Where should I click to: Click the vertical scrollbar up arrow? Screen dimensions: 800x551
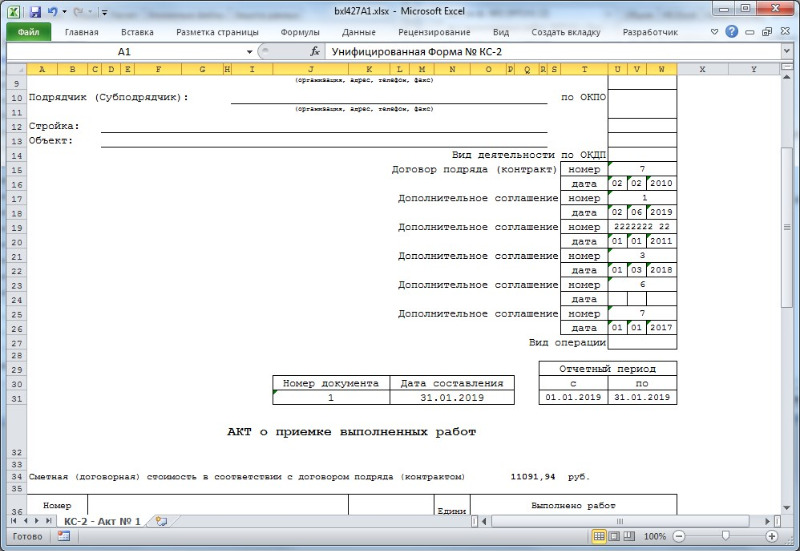coord(787,77)
